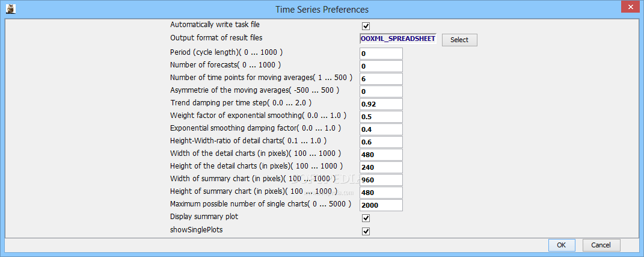644x257 pixels.
Task: Click the Number of forecasts input
Action: 380,66
